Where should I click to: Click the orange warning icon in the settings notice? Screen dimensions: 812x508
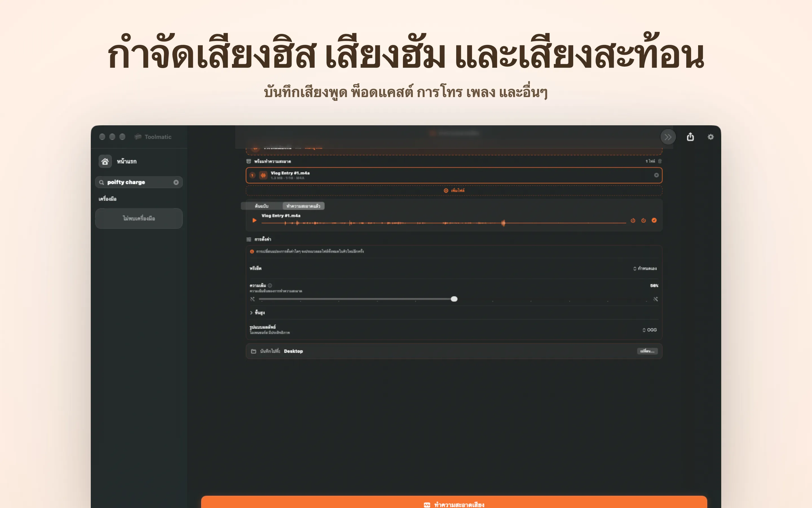pos(252,251)
